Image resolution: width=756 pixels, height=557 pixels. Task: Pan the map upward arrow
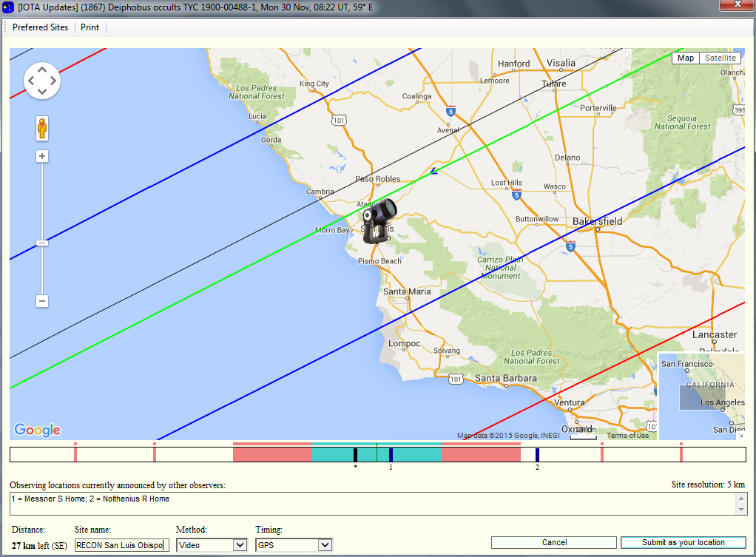click(42, 70)
